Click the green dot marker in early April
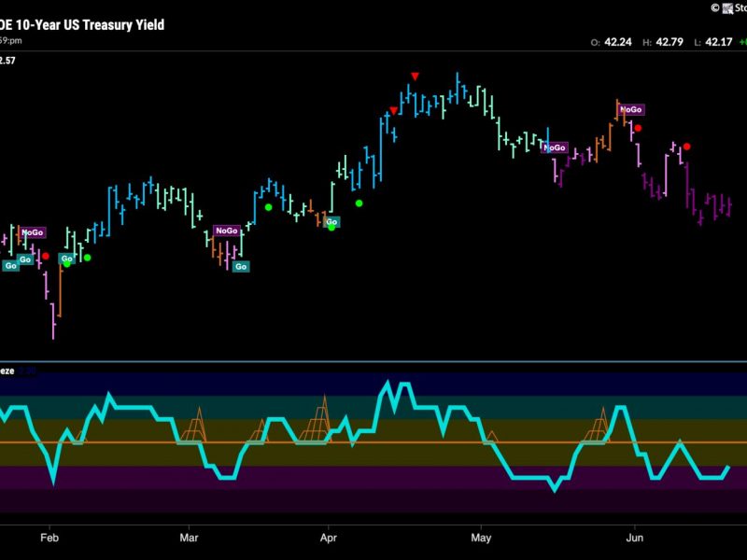 click(359, 203)
